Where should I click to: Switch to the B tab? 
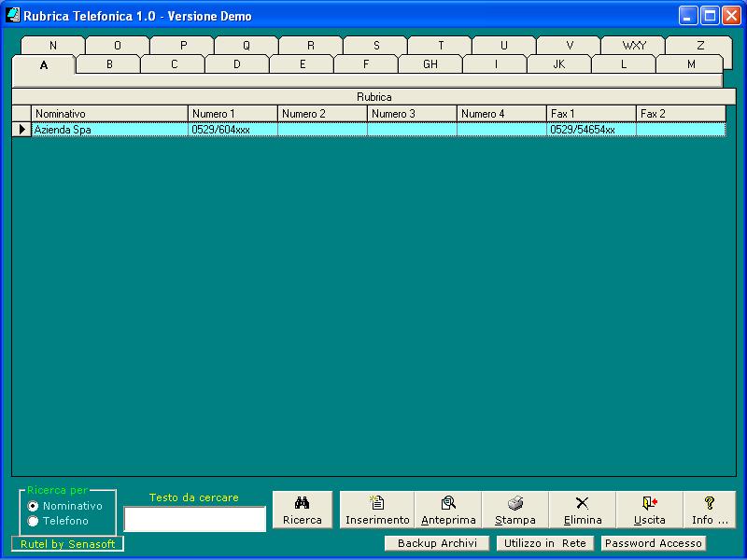pos(109,64)
